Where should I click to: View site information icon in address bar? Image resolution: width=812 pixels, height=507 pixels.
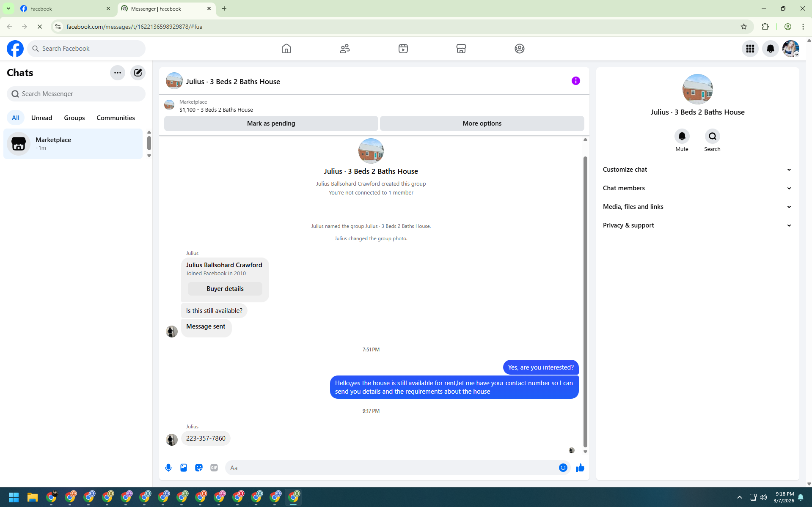[58, 27]
